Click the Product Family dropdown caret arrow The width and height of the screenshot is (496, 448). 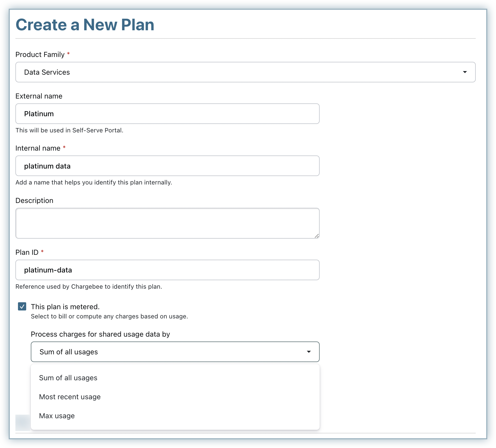465,72
